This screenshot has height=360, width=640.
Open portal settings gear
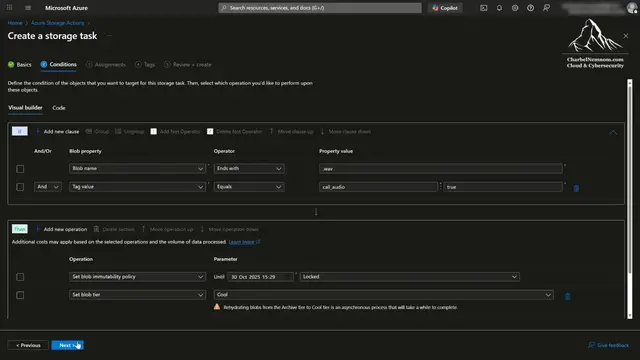coord(515,8)
